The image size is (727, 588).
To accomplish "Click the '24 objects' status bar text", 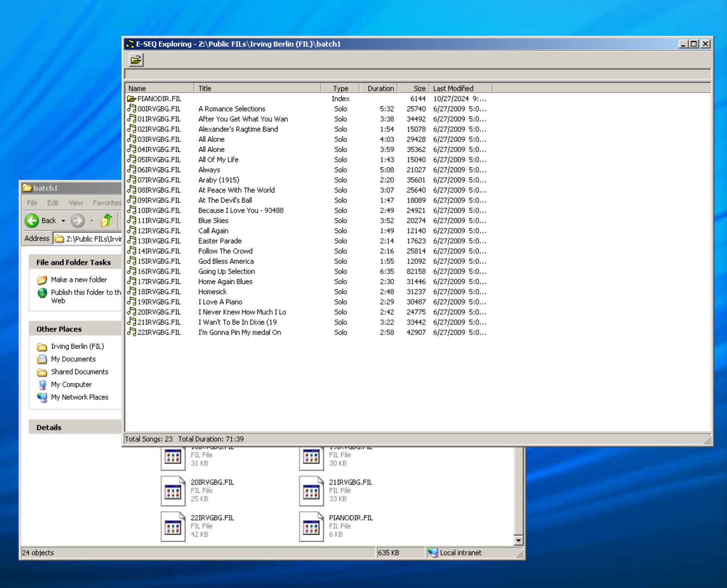I will pyautogui.click(x=38, y=552).
